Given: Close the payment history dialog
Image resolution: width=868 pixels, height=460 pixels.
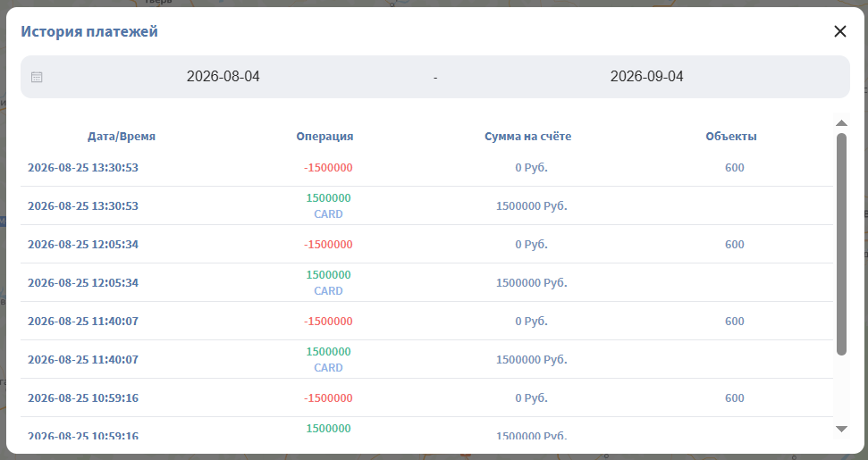Looking at the screenshot, I should (x=839, y=31).
